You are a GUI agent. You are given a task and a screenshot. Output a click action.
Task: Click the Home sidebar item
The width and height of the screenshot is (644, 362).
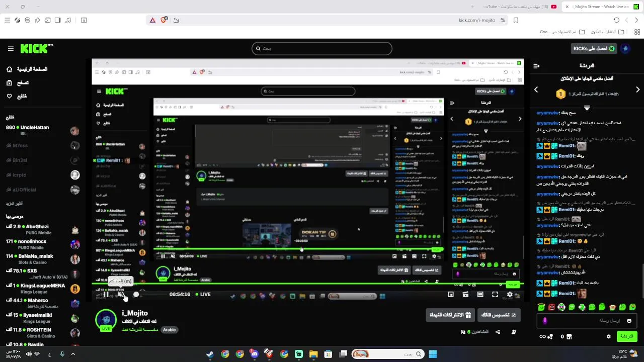tap(27, 69)
